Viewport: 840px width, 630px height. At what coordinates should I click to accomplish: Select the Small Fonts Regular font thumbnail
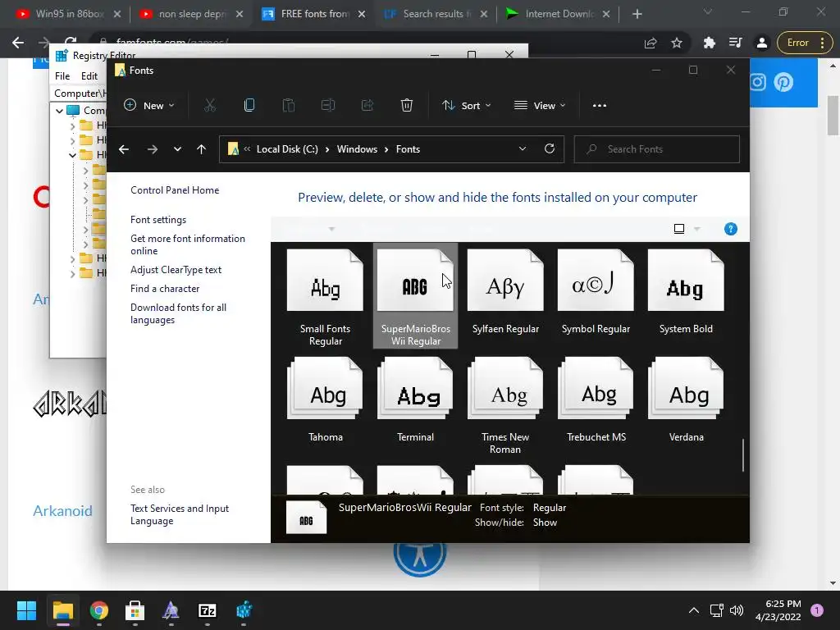[x=325, y=297]
